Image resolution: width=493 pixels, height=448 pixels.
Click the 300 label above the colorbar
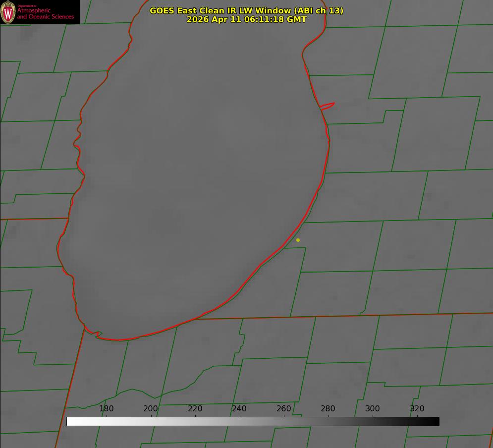(372, 408)
